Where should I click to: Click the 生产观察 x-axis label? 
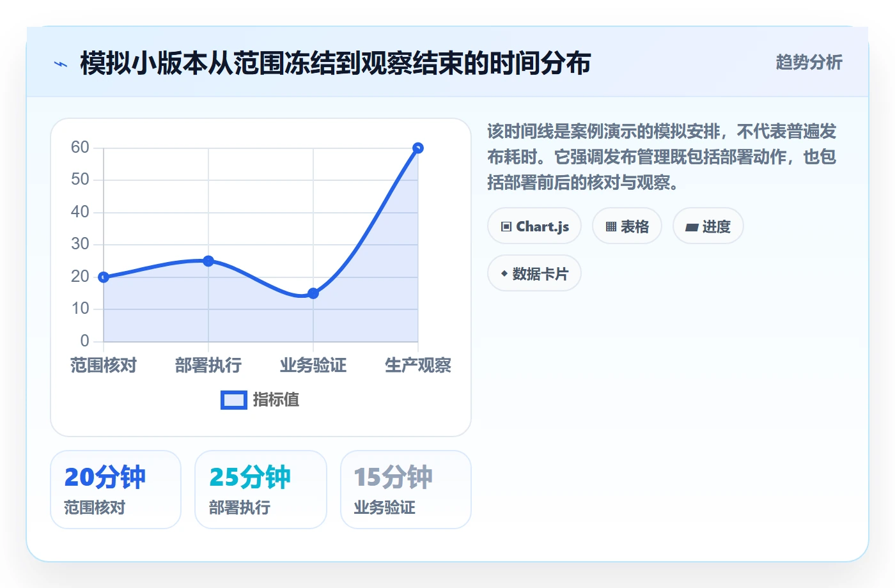coord(418,365)
